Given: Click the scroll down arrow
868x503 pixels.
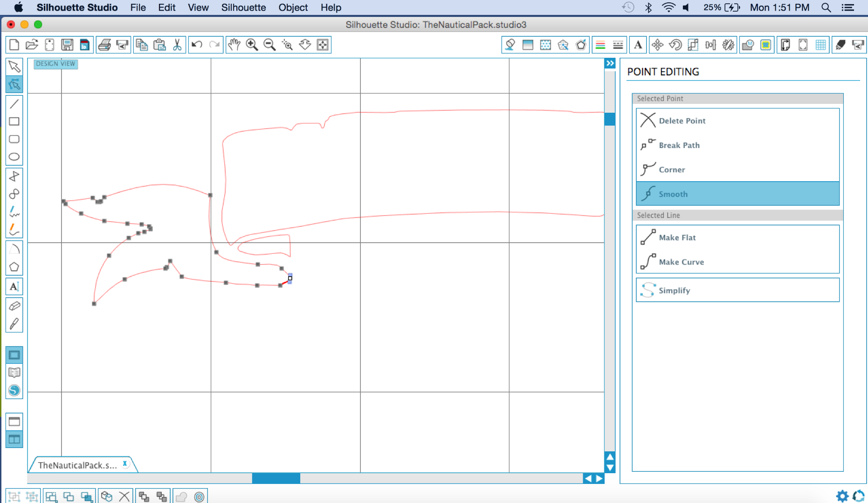Looking at the screenshot, I should tap(610, 467).
